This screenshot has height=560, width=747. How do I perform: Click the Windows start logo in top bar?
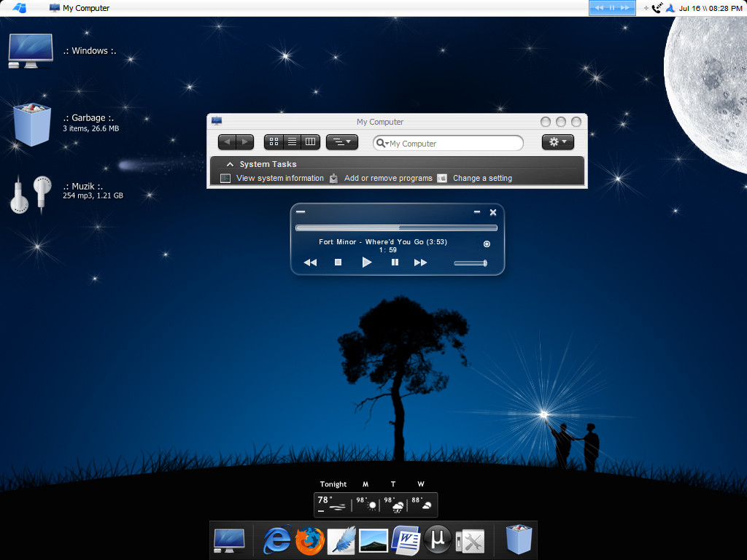click(x=20, y=8)
